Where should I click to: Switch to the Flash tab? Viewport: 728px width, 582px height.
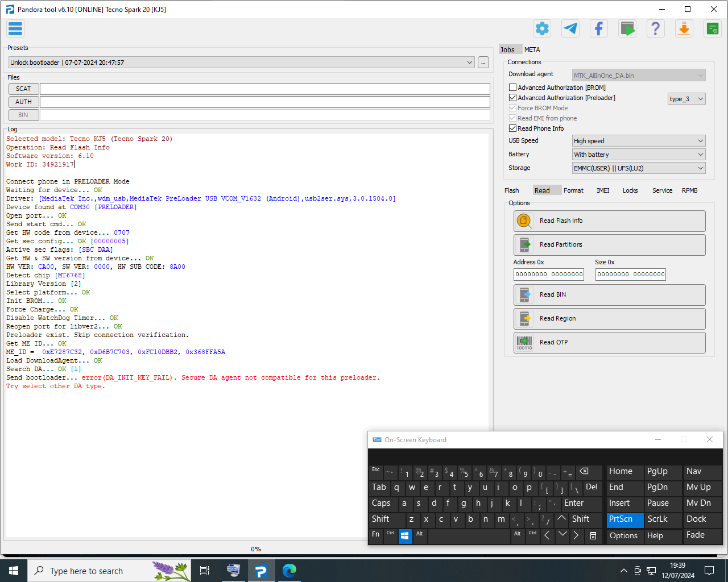coord(512,190)
